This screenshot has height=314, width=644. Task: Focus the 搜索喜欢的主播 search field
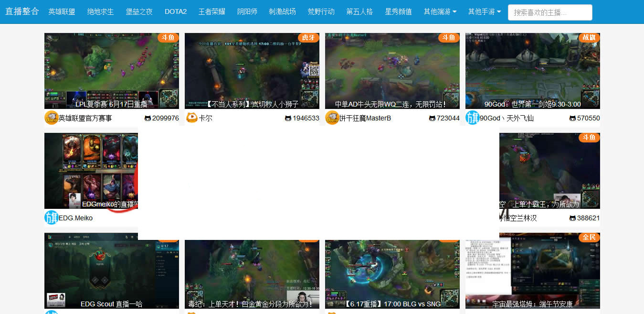pos(550,12)
